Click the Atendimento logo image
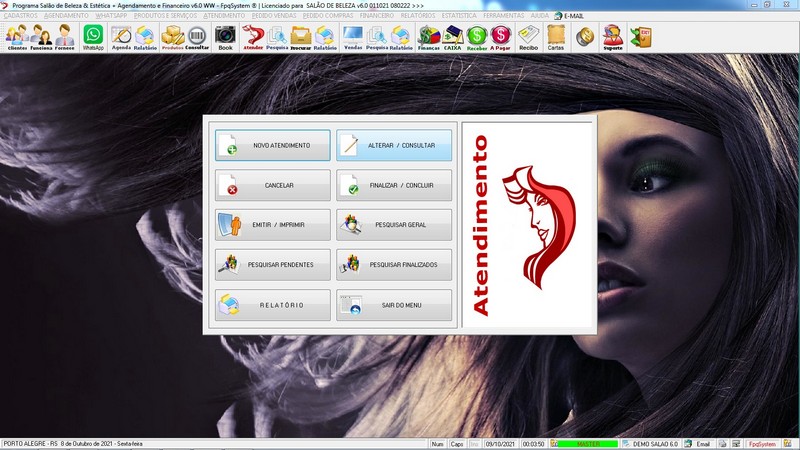The height and width of the screenshot is (450, 800). (529, 225)
